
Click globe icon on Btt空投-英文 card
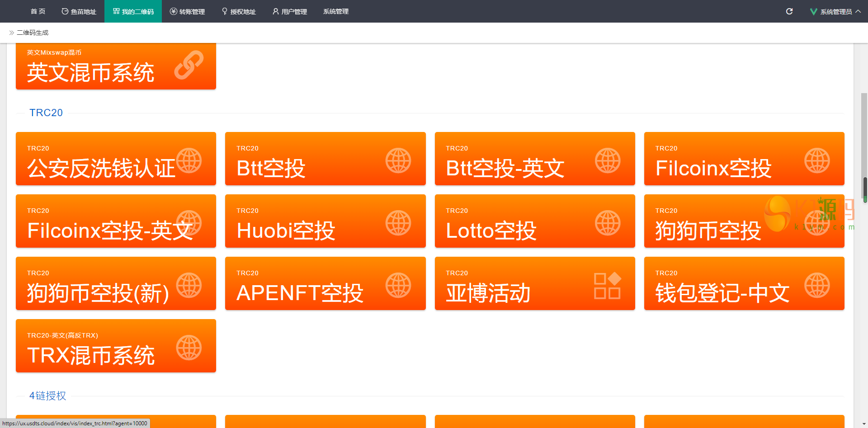pyautogui.click(x=608, y=160)
